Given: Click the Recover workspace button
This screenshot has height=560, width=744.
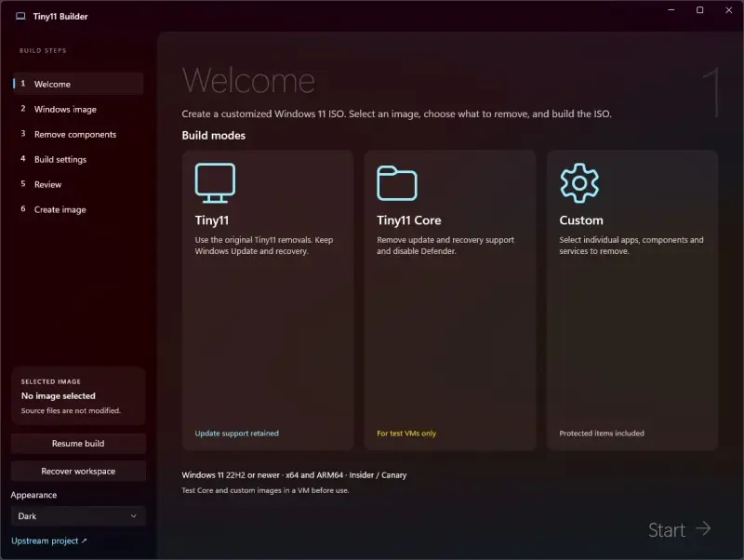Looking at the screenshot, I should click(78, 471).
